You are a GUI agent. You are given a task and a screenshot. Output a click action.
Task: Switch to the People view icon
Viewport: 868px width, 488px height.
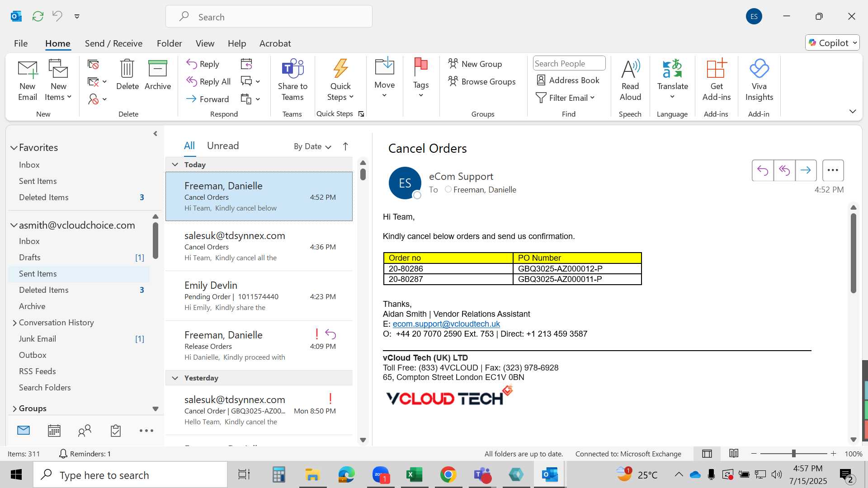click(85, 431)
